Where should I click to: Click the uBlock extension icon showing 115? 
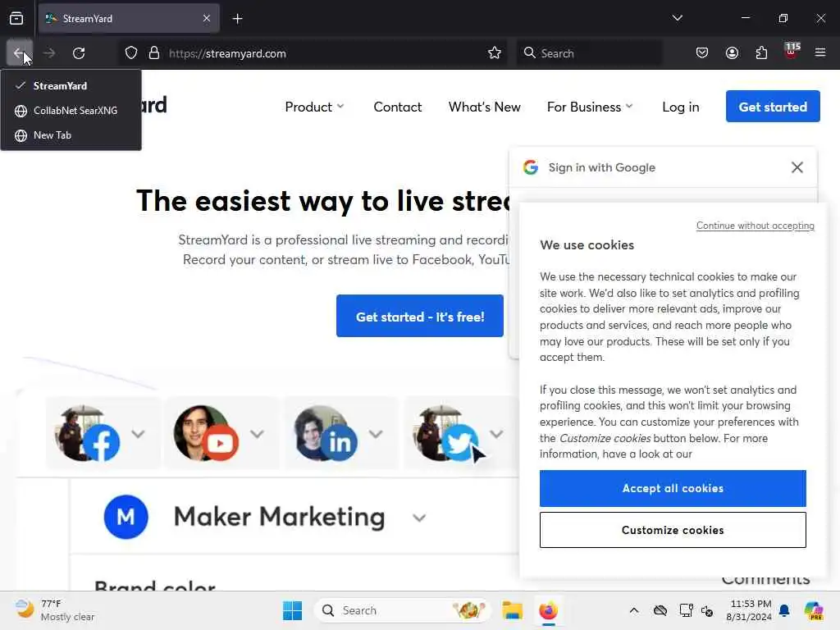point(792,52)
